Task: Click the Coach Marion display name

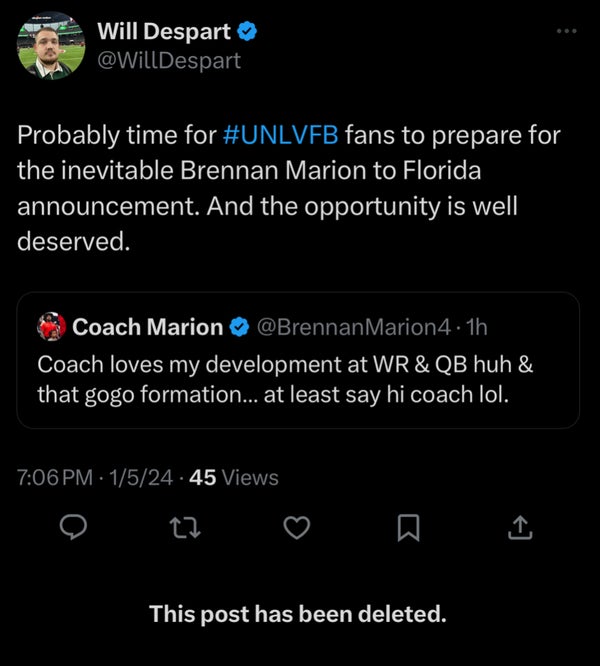Action: pos(148,326)
